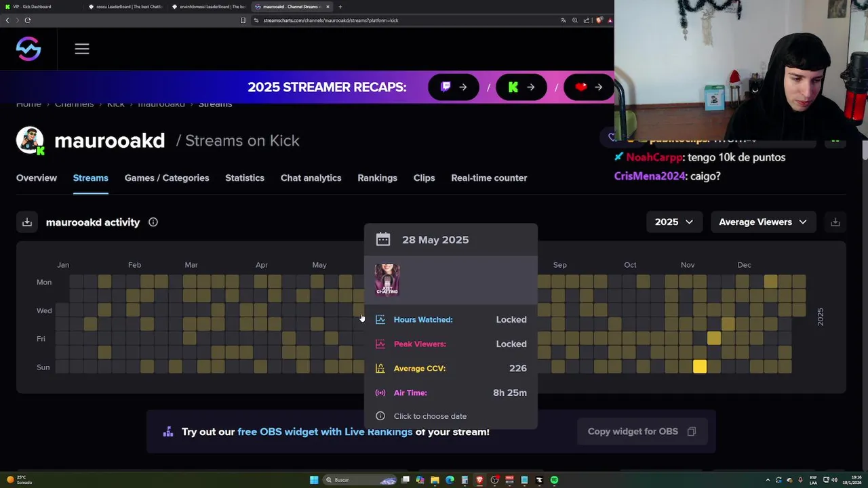The image size is (868, 488).
Task: Go to the Rankings tab
Action: tap(378, 178)
